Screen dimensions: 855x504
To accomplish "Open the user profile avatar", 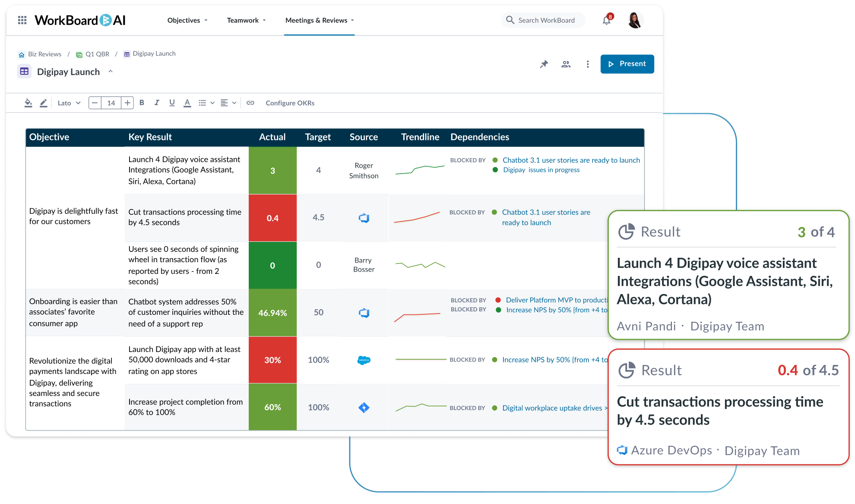I will [x=635, y=20].
